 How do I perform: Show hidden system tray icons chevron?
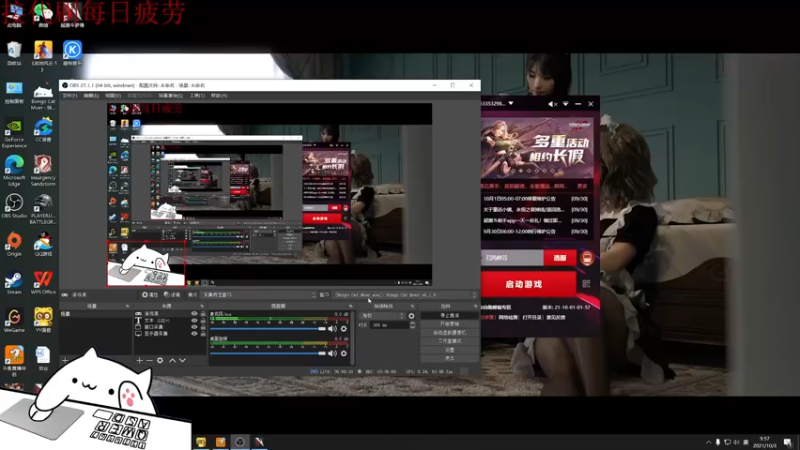pos(708,442)
